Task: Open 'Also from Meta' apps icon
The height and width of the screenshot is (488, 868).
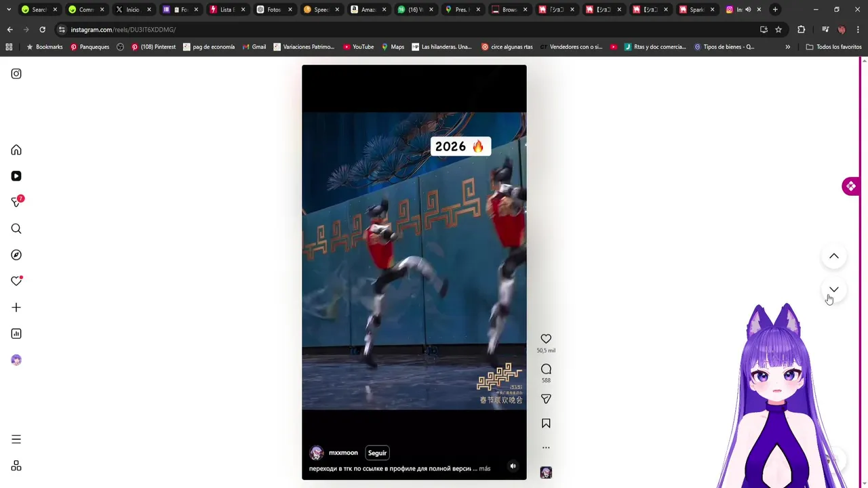Action: (16, 466)
